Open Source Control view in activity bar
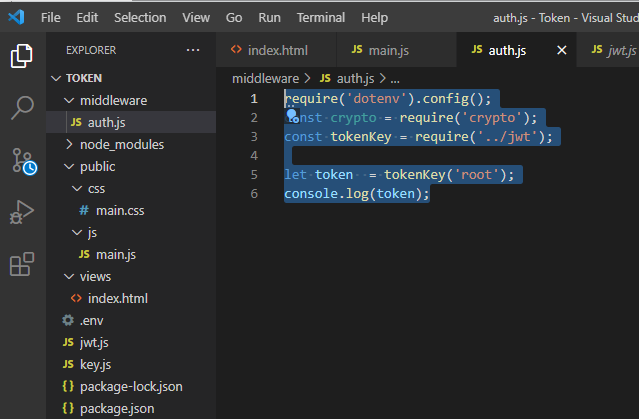 pyautogui.click(x=24, y=161)
